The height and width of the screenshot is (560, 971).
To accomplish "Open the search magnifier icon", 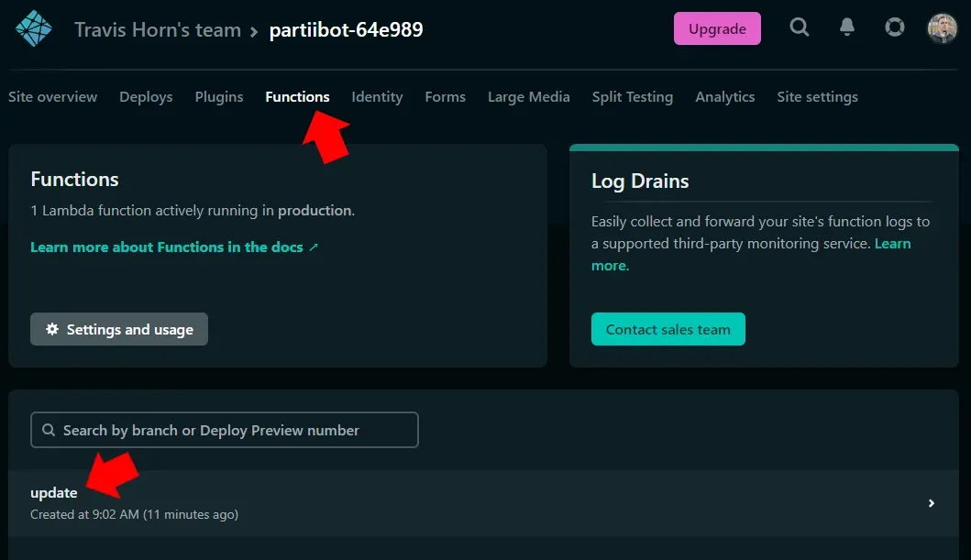I will (799, 27).
